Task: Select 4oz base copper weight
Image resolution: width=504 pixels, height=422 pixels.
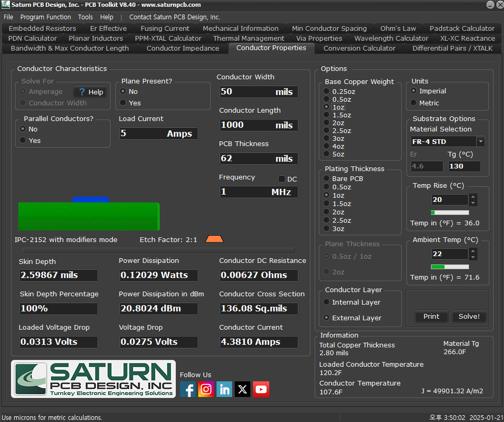Action: click(x=334, y=146)
